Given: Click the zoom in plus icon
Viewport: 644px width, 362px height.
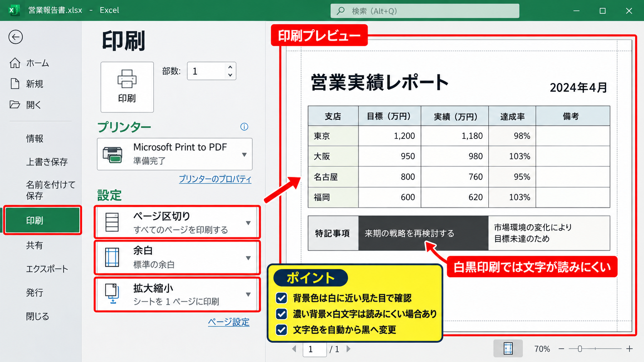Looking at the screenshot, I should click(629, 349).
